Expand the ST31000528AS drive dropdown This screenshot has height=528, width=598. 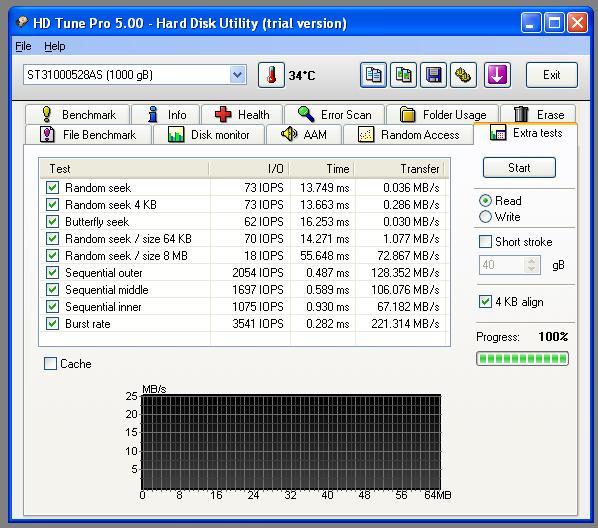click(x=237, y=75)
